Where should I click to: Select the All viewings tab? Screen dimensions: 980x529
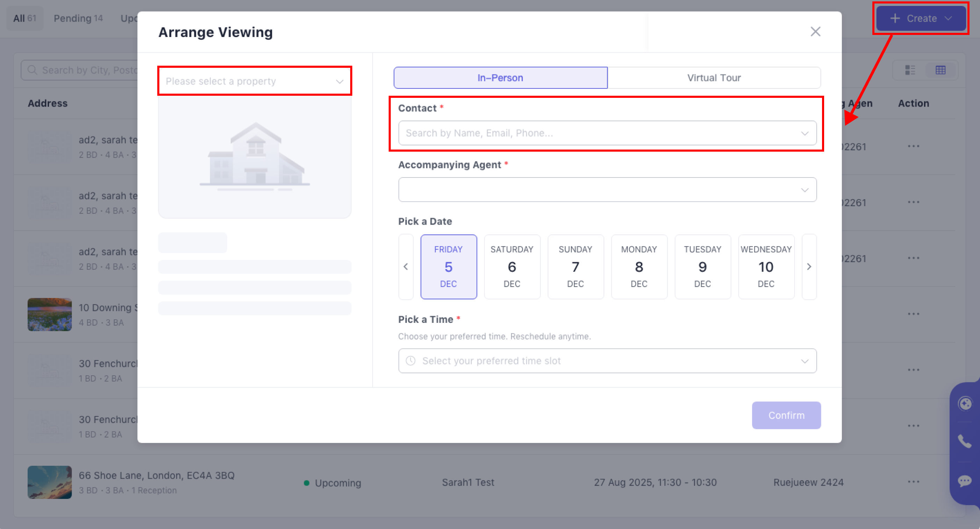(x=24, y=18)
